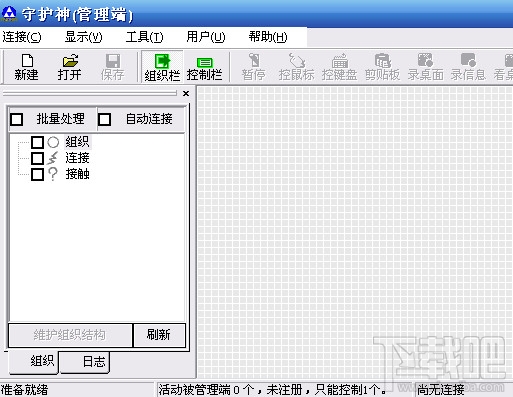Open the 连接(C) menu

tap(22, 37)
